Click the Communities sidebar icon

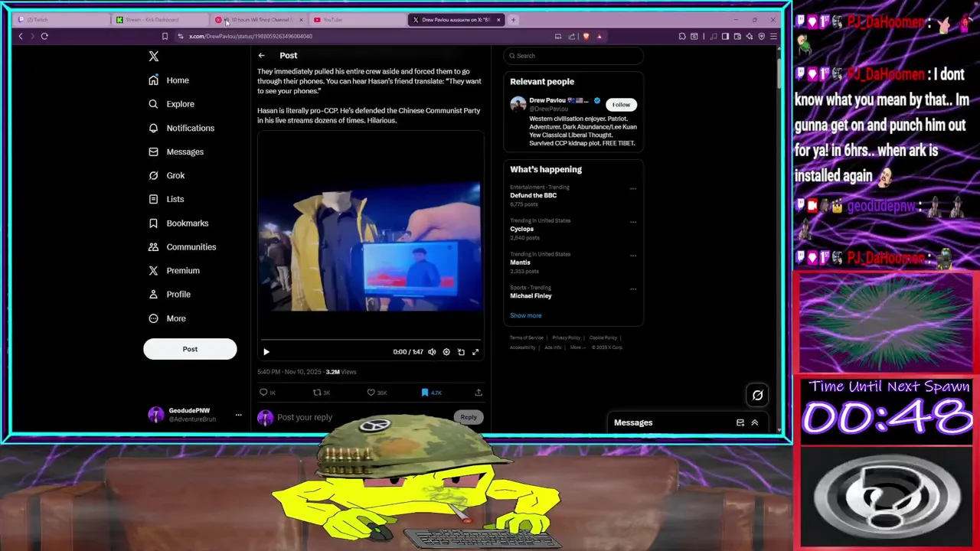153,246
